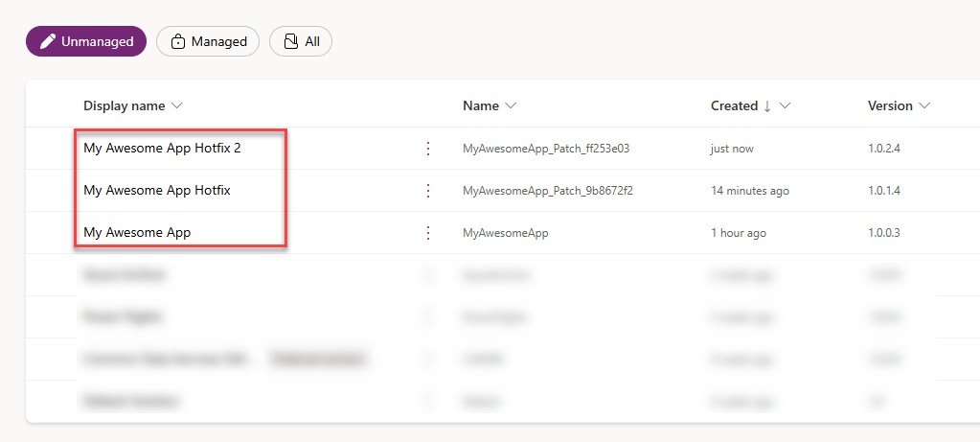Open the My Awesome App Hotfix solution
The height and width of the screenshot is (442, 980).
tap(157, 191)
